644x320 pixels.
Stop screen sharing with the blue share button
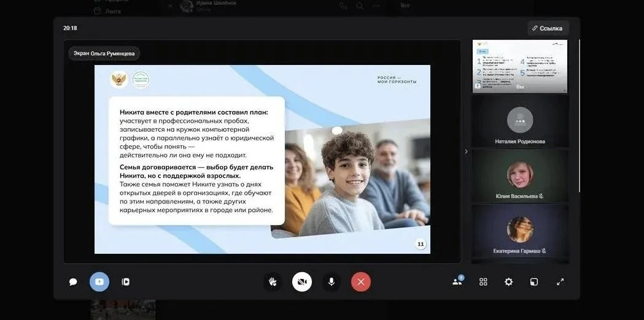(x=99, y=282)
